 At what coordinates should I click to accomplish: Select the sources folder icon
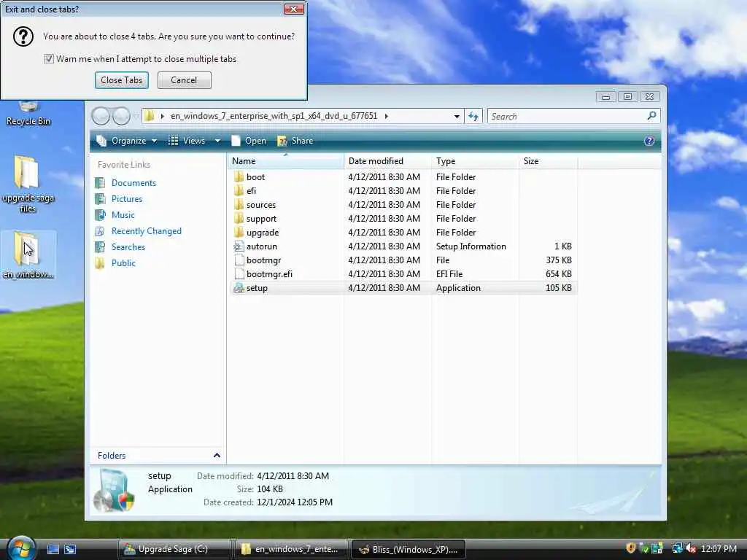coord(239,204)
